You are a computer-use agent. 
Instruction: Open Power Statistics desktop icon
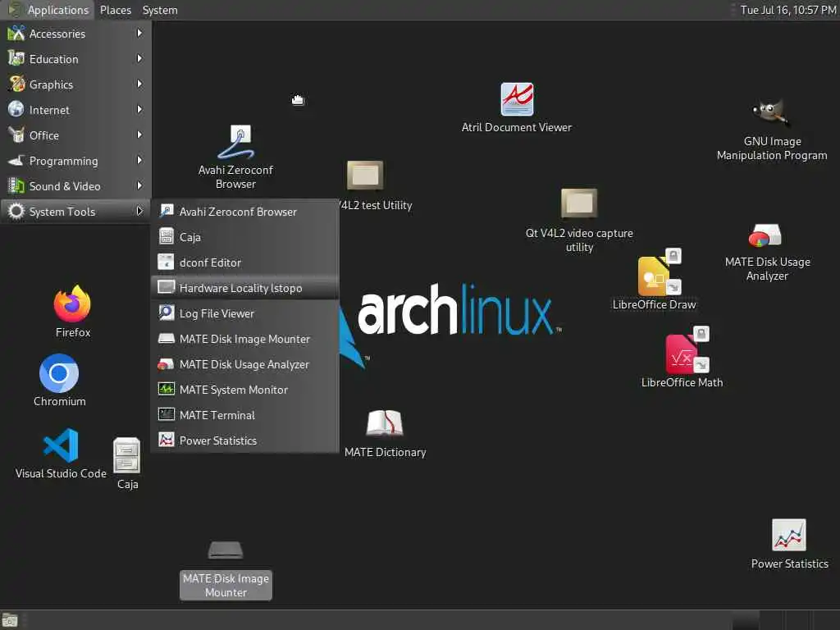click(x=788, y=535)
